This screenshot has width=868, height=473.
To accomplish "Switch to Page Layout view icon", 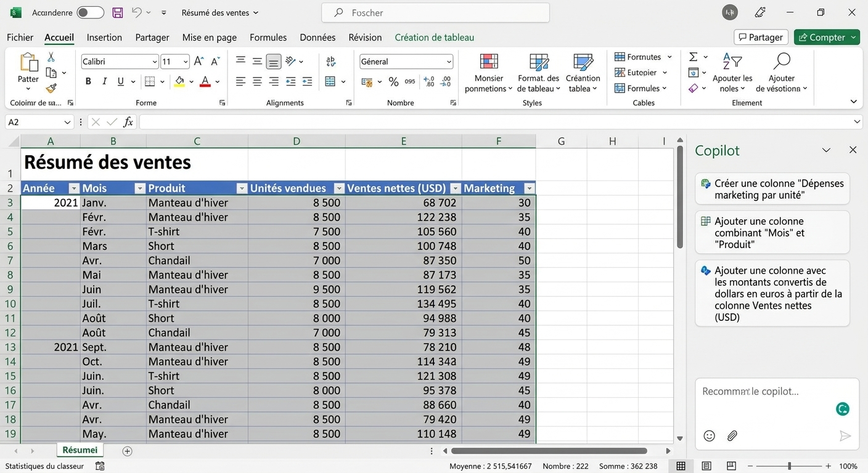I will click(x=706, y=466).
